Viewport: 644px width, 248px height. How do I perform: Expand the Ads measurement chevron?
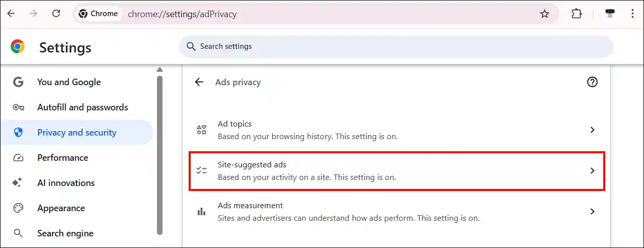point(592,212)
